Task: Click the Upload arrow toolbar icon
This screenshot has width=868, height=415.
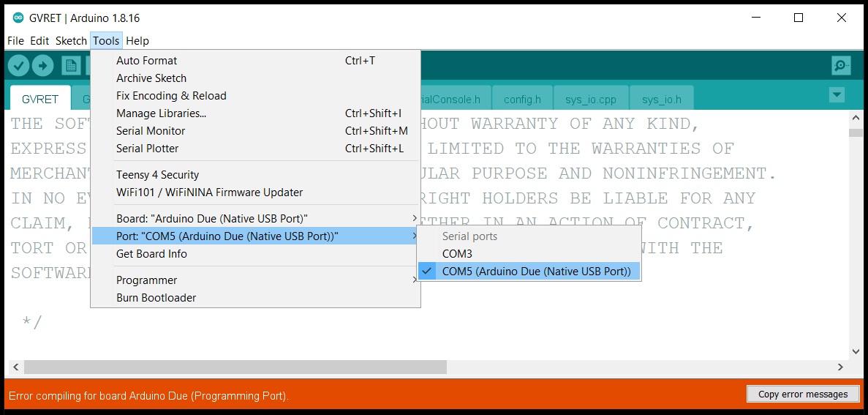Action: (x=42, y=66)
